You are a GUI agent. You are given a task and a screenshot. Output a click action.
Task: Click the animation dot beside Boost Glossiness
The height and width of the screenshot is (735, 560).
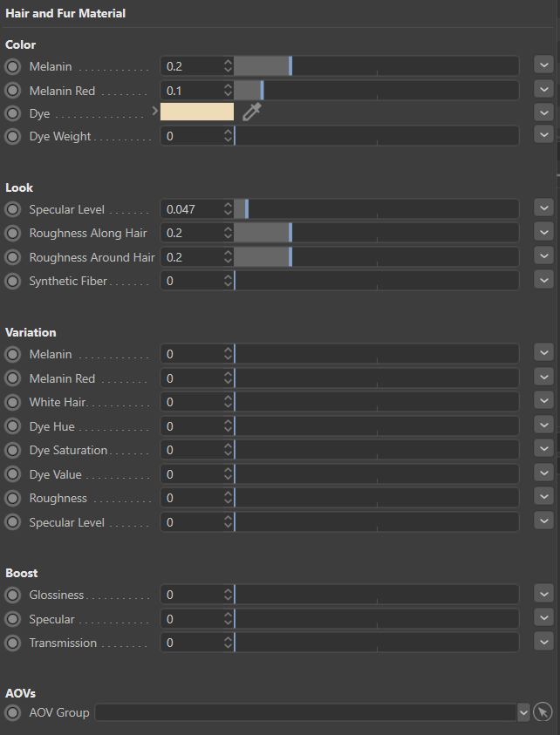[x=13, y=595]
